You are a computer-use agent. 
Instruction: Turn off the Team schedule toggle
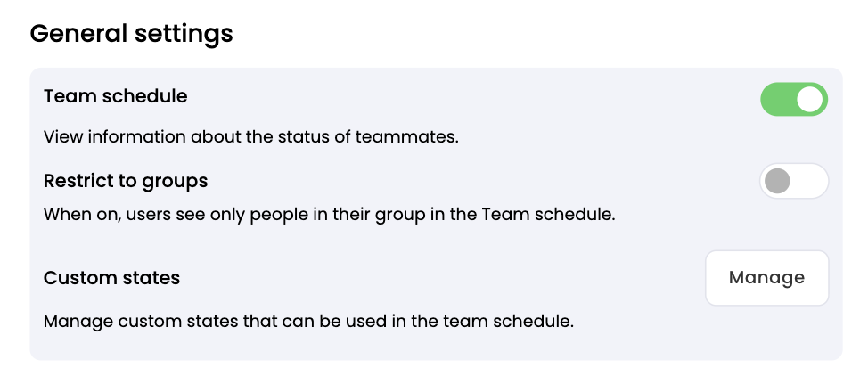793,99
